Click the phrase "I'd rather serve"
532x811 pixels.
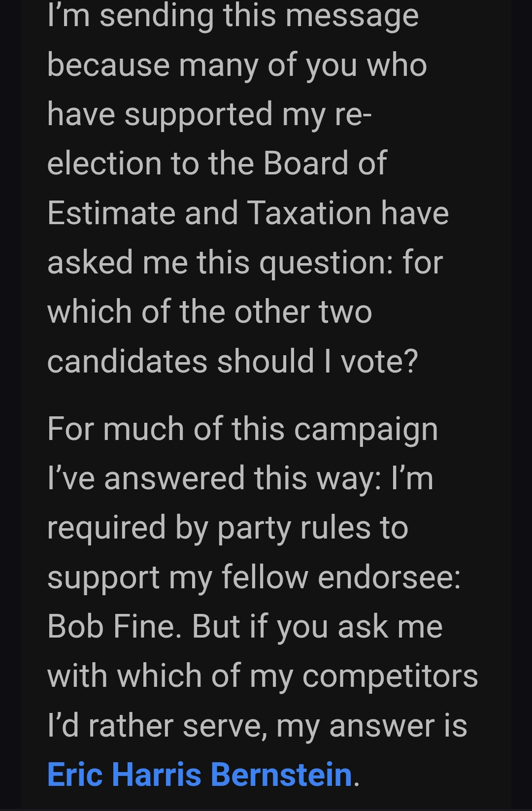tap(154, 726)
